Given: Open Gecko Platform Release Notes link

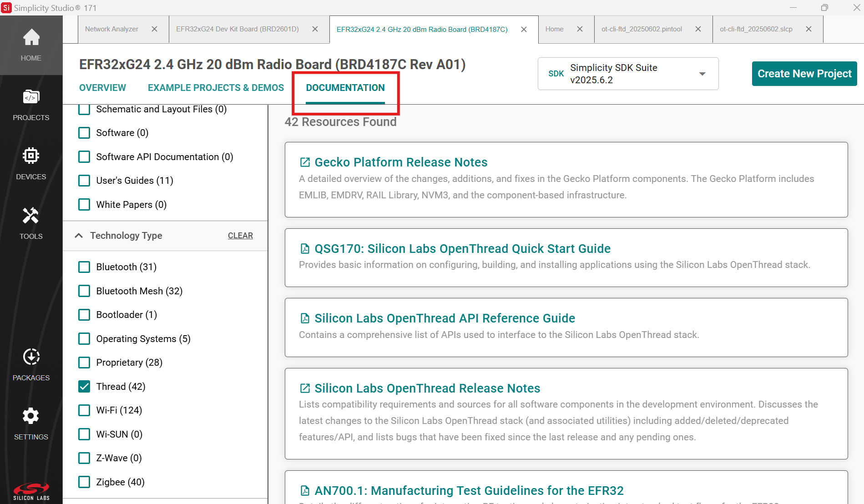Looking at the screenshot, I should pos(401,162).
